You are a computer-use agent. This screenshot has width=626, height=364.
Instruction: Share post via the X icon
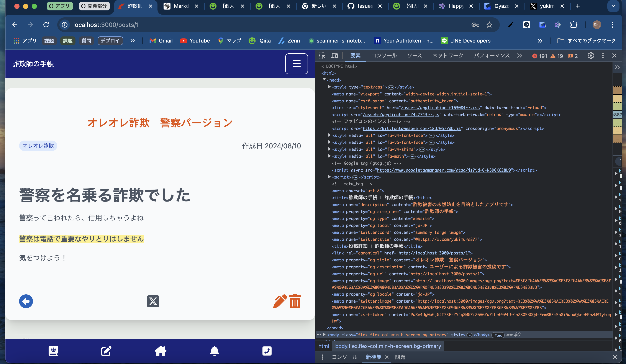[153, 301]
